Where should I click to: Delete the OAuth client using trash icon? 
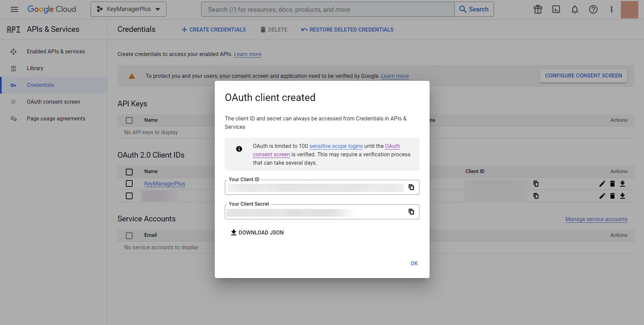click(x=612, y=183)
